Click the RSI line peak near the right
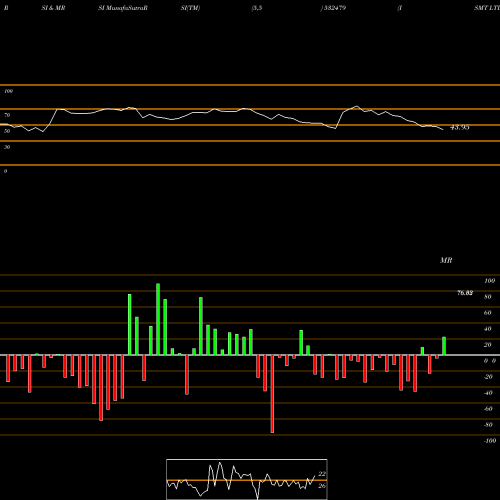 (x=357, y=106)
